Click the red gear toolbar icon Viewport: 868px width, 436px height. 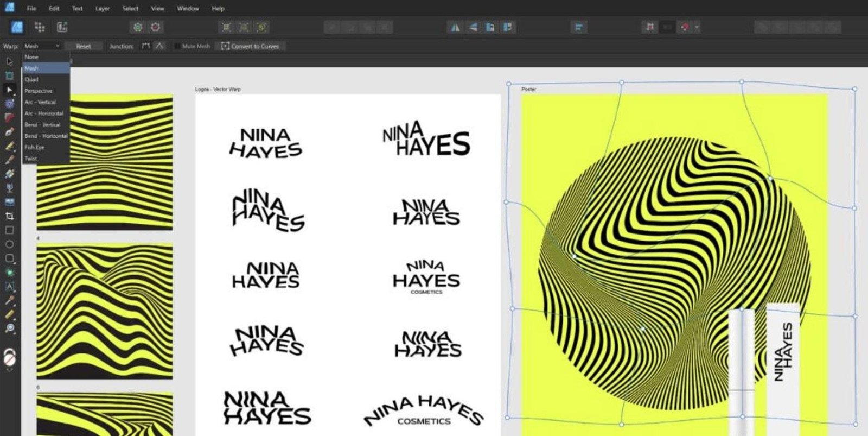(156, 27)
